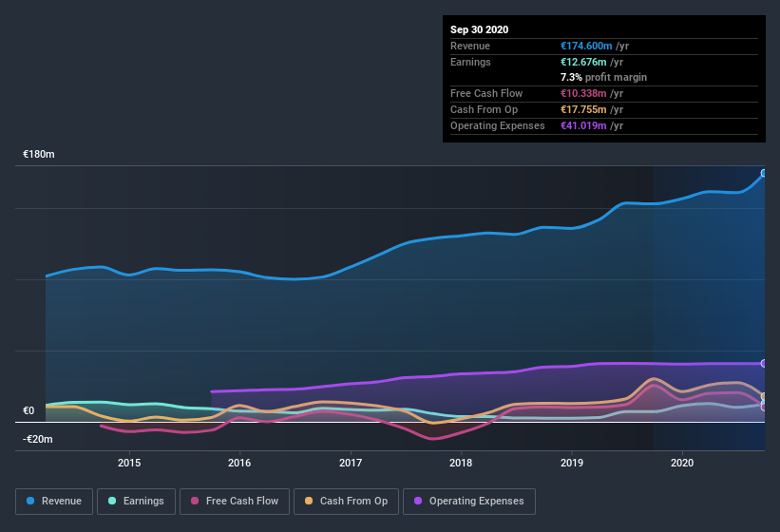Click the €174.600m revenue value
The image size is (780, 532).
(x=586, y=46)
